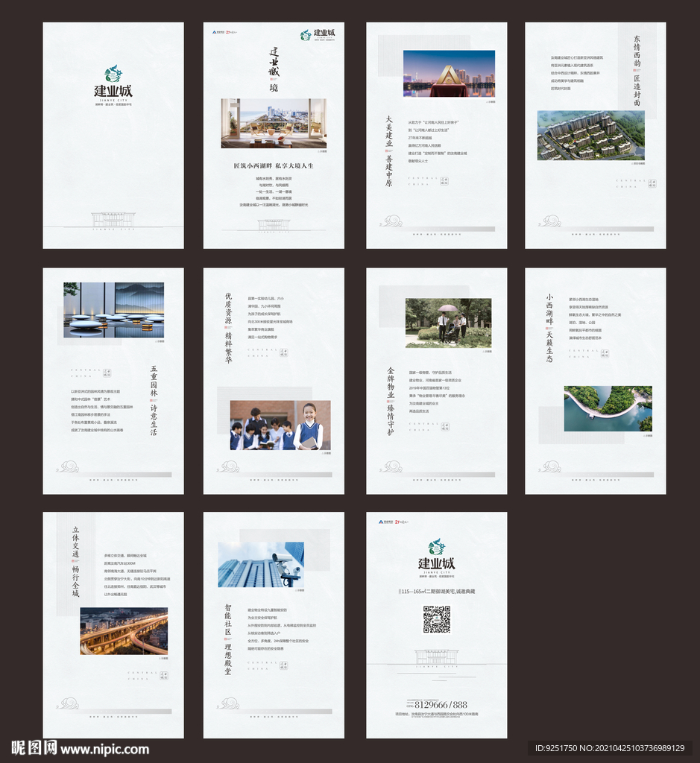Click the seal stamp beside CENTRAL CHINA on 小西湖畔 poster
Viewport: 700px width, 763px height.
click(605, 353)
